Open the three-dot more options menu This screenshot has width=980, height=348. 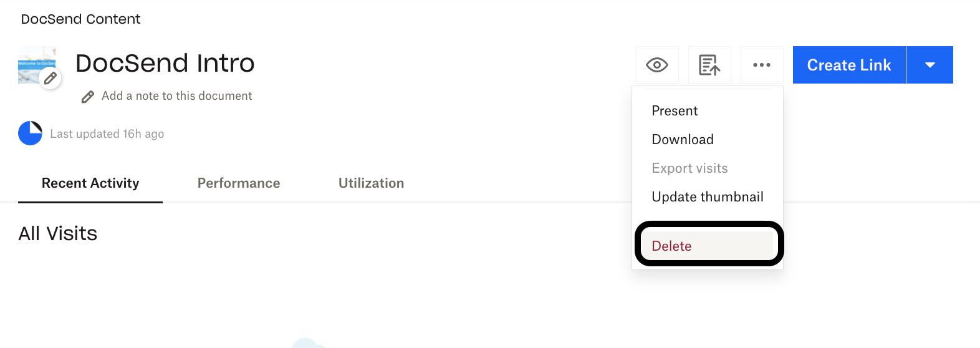pyautogui.click(x=762, y=65)
